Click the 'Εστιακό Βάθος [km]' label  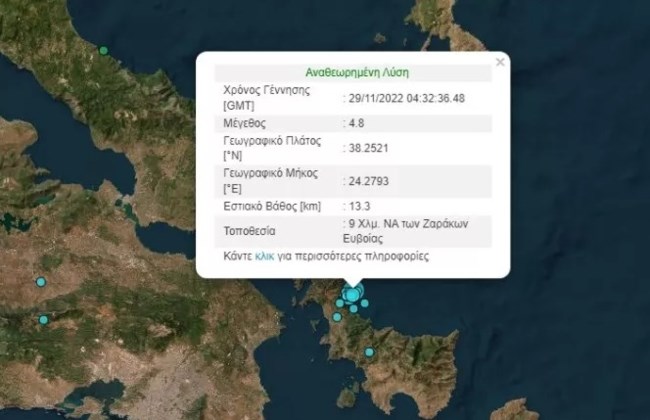pos(272,206)
